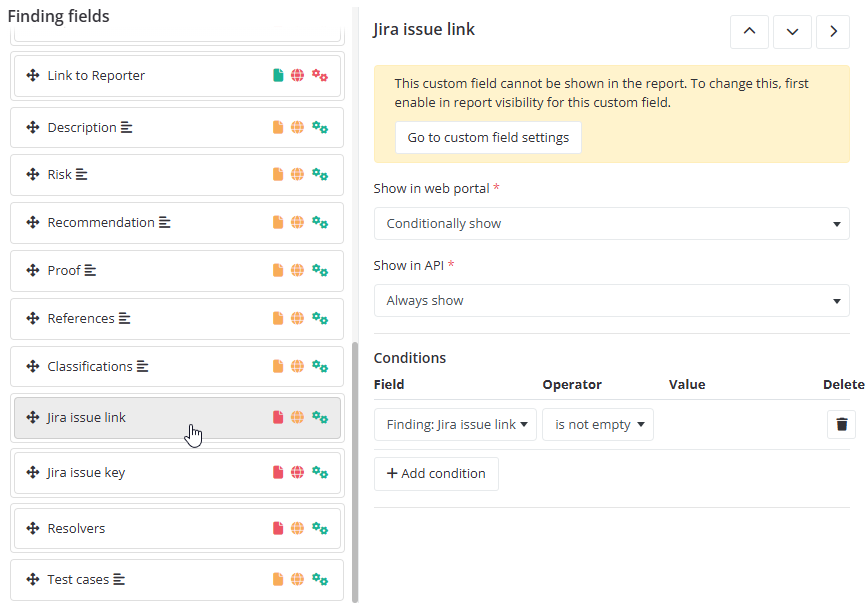Open the settings gear for Jira issue link field
The image size is (868, 611).
click(x=319, y=417)
